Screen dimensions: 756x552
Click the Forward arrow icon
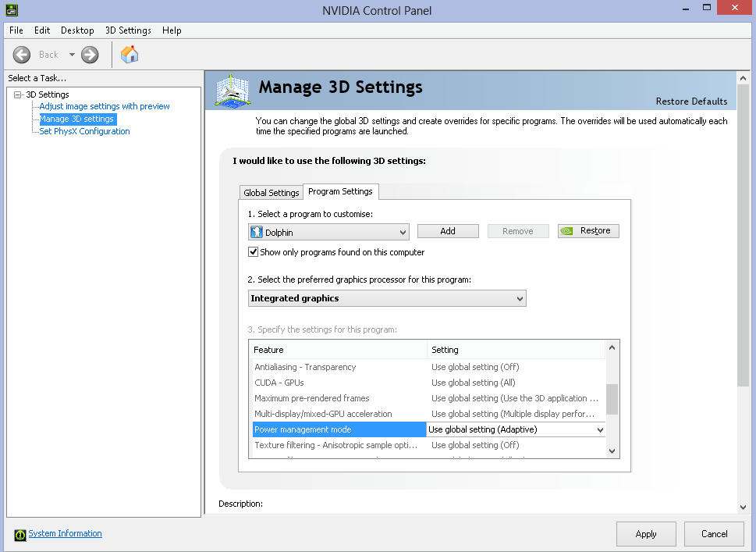coord(91,54)
